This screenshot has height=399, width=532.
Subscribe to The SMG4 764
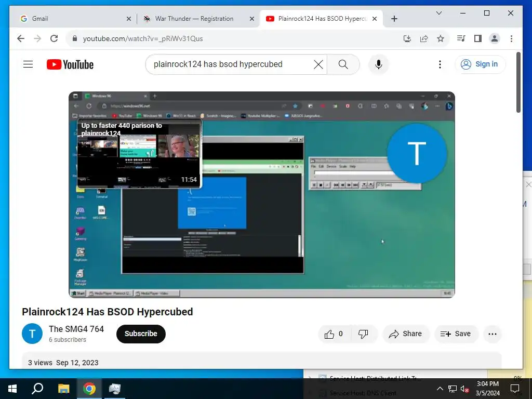pos(141,334)
